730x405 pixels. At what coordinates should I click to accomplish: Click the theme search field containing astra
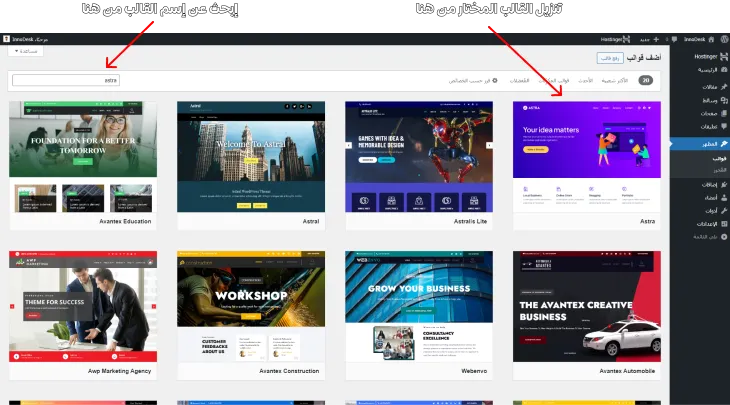pyautogui.click(x=66, y=81)
